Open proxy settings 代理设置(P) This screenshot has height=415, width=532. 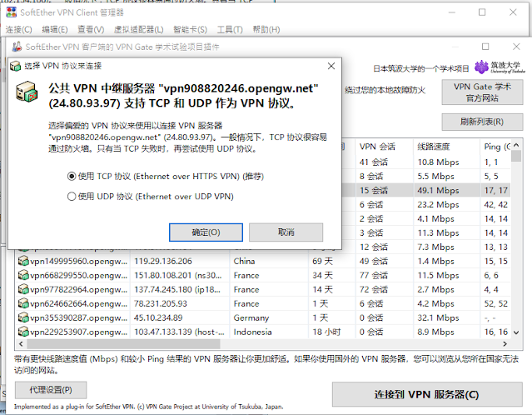51,390
